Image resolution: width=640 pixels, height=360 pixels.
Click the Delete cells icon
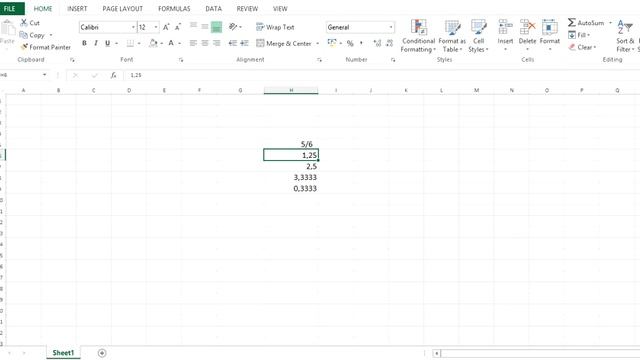[x=527, y=27]
